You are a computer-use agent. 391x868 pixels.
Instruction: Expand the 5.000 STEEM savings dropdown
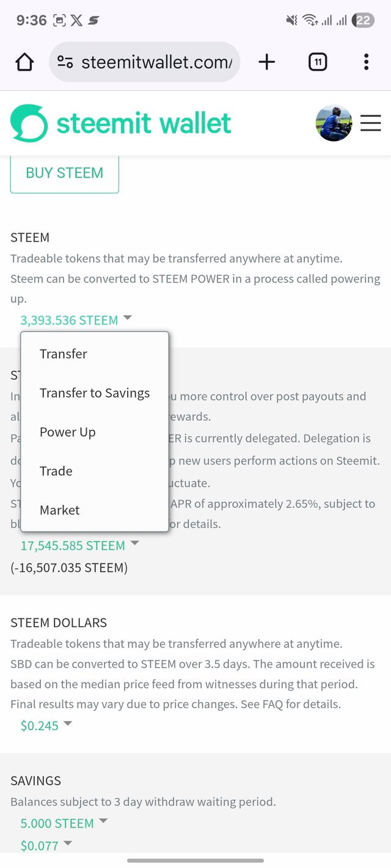coord(64,823)
